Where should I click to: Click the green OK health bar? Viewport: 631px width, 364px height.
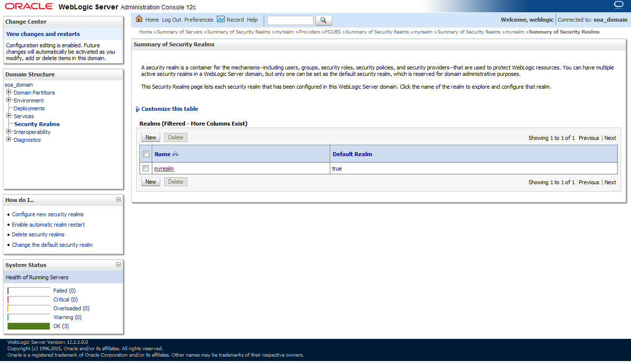(29, 326)
